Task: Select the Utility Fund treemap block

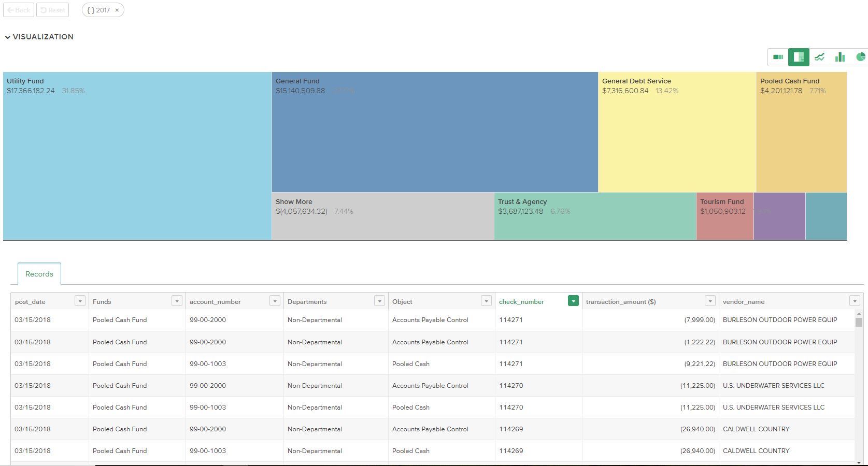Action: coord(137,156)
